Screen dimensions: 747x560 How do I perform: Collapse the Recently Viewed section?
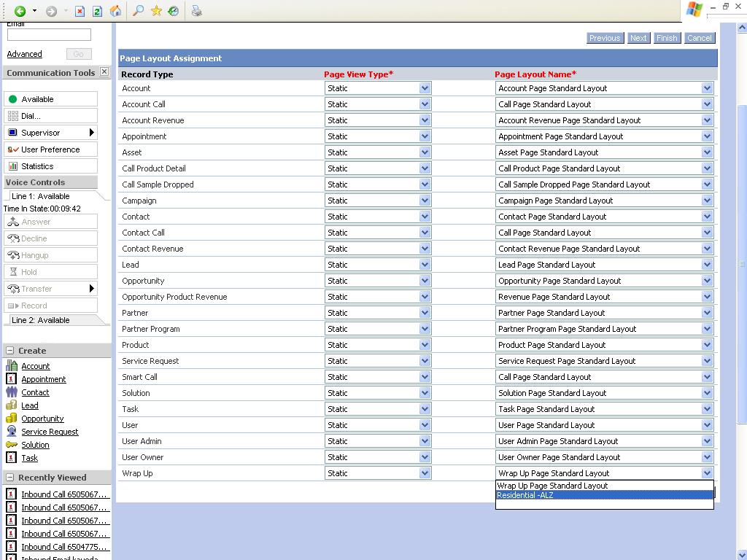tap(10, 478)
